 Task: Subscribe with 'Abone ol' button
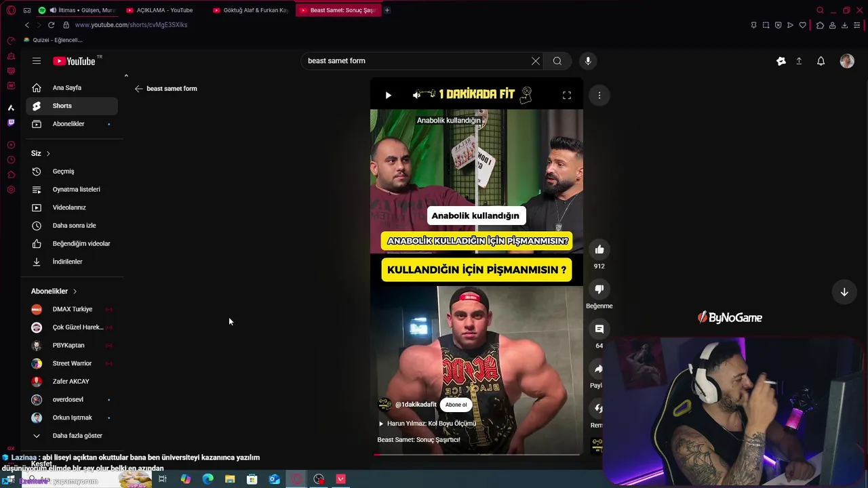[456, 405]
